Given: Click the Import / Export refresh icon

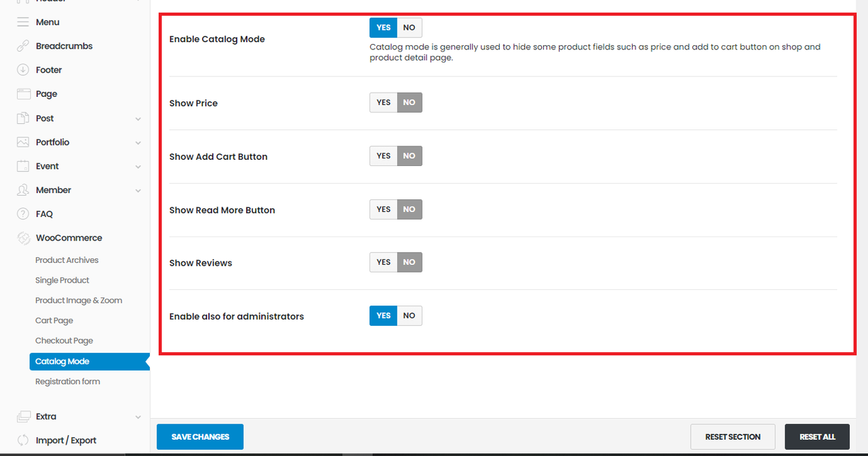Looking at the screenshot, I should click(23, 440).
